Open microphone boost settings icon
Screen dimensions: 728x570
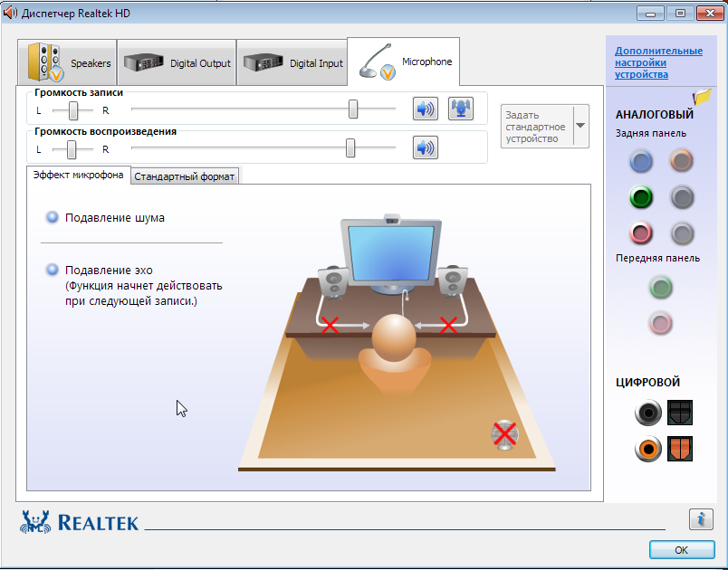point(461,109)
